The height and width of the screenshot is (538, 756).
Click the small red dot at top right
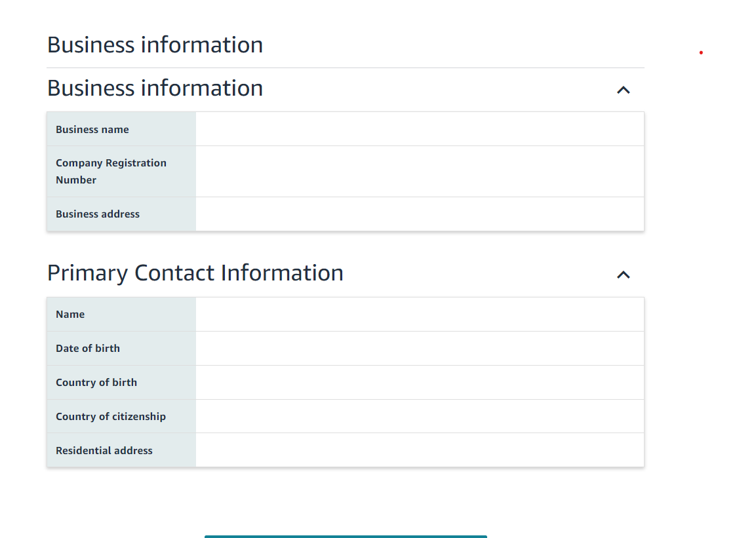[x=701, y=52]
